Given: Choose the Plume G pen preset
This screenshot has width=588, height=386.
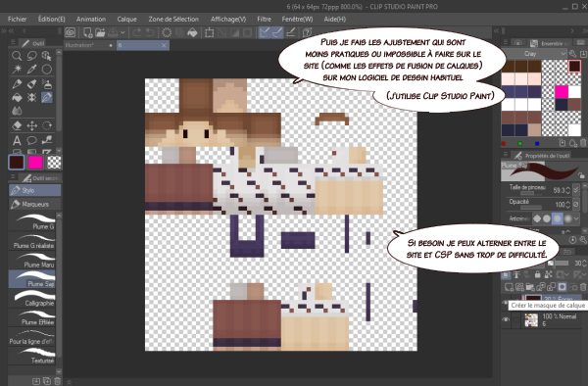Looking at the screenshot, I should [x=32, y=221].
